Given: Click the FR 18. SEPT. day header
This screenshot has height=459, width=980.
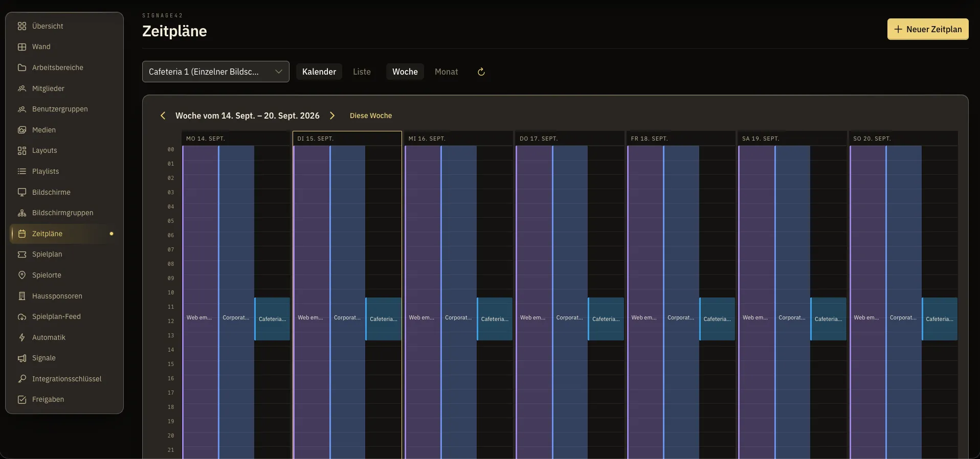Looking at the screenshot, I should point(681,139).
